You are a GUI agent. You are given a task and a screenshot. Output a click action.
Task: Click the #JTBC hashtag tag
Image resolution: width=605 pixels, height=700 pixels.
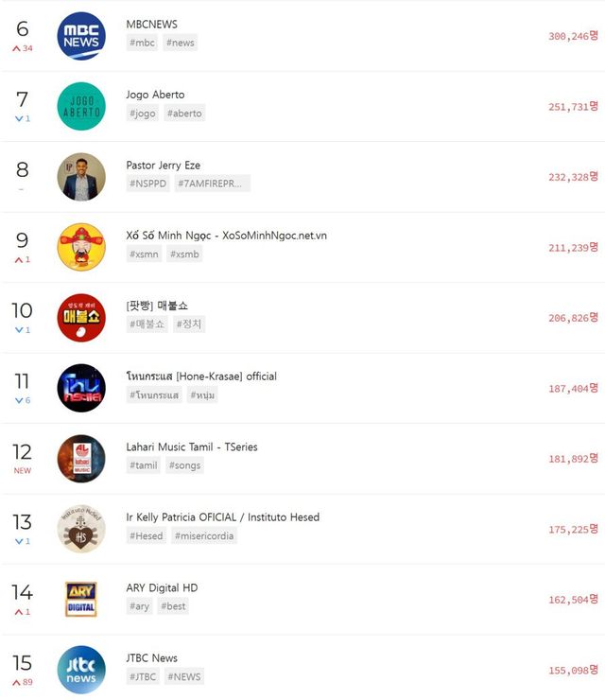click(145, 676)
